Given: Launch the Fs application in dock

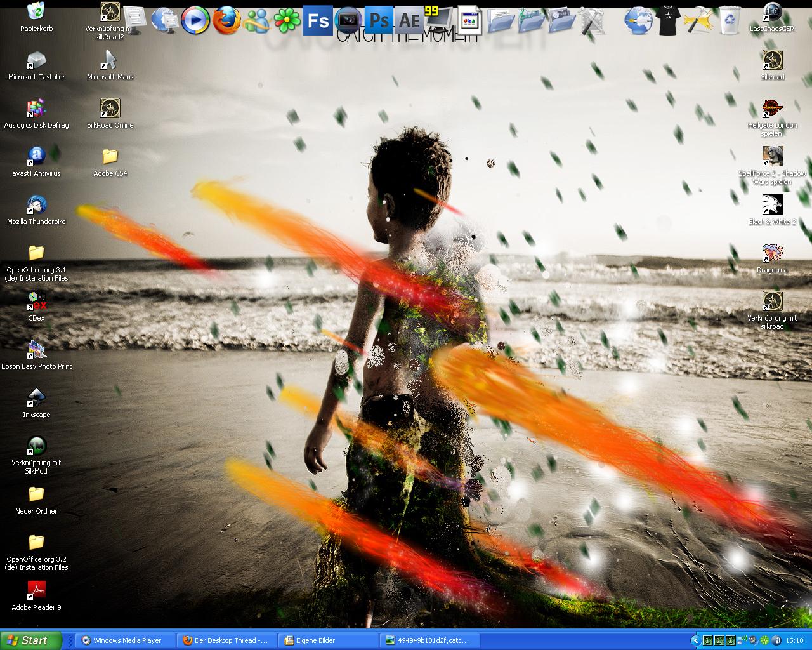Looking at the screenshot, I should click(317, 20).
